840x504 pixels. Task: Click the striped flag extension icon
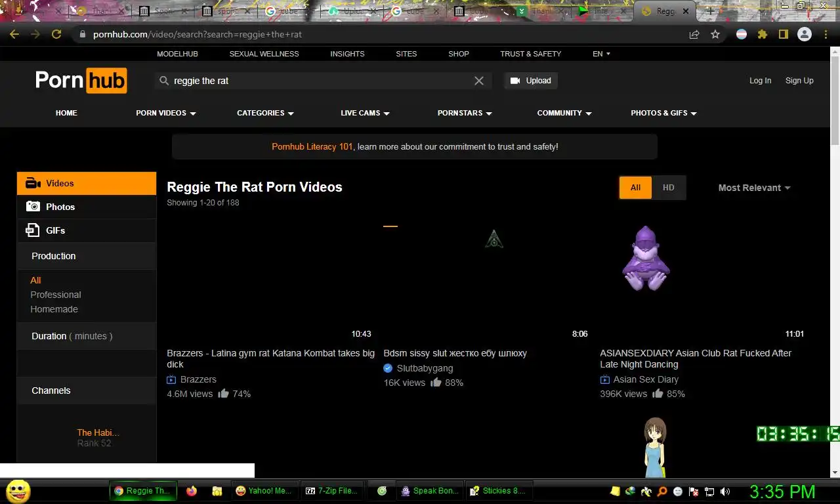coord(742,34)
